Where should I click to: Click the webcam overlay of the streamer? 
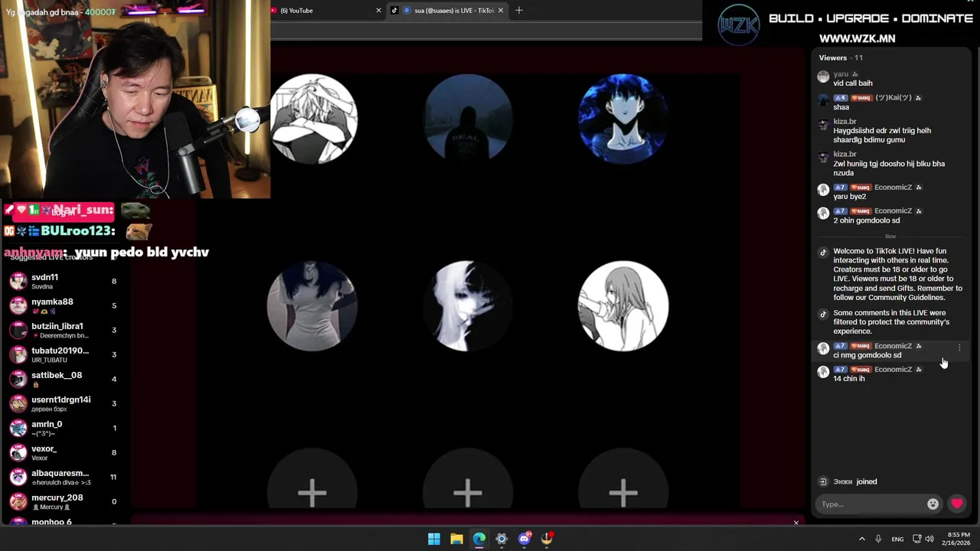click(135, 99)
